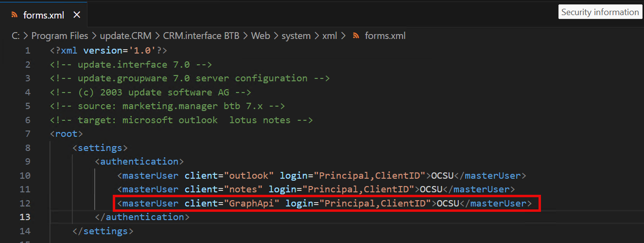The width and height of the screenshot is (644, 243).
Task: Select the forms.xml tab
Action: 43,15
